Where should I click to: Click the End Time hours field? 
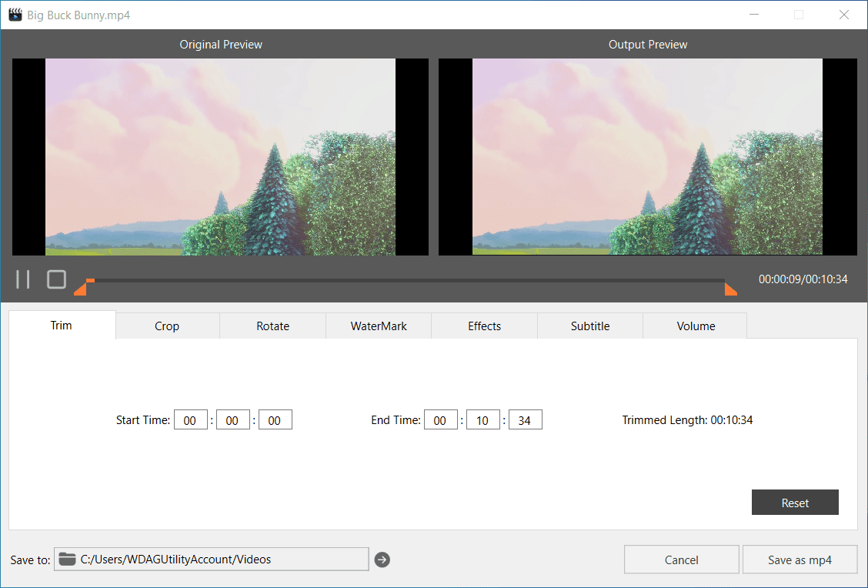(x=441, y=419)
